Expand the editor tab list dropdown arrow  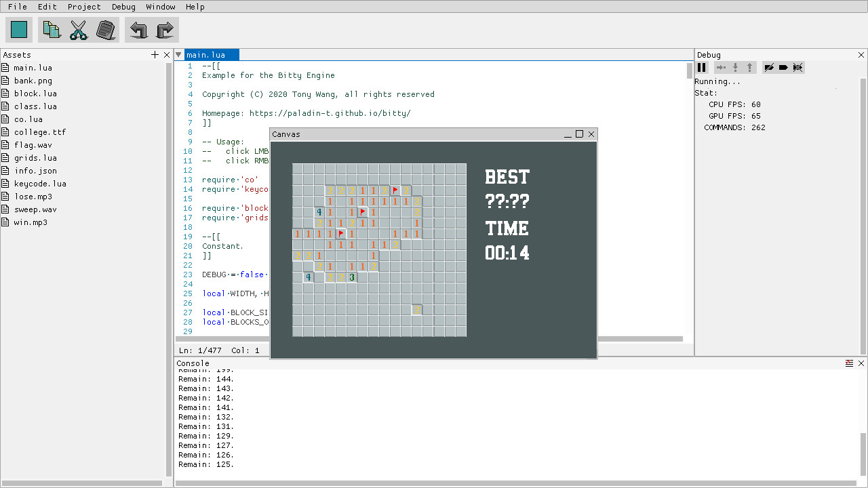178,55
